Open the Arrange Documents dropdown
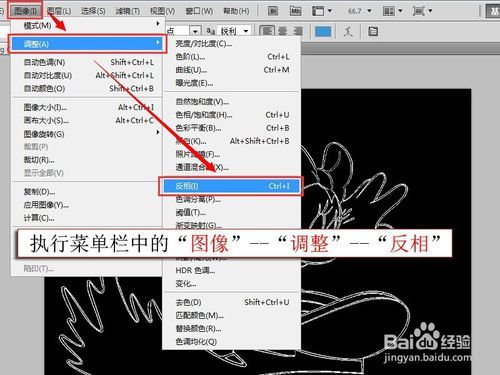This screenshot has height=375, width=500. (x=392, y=11)
